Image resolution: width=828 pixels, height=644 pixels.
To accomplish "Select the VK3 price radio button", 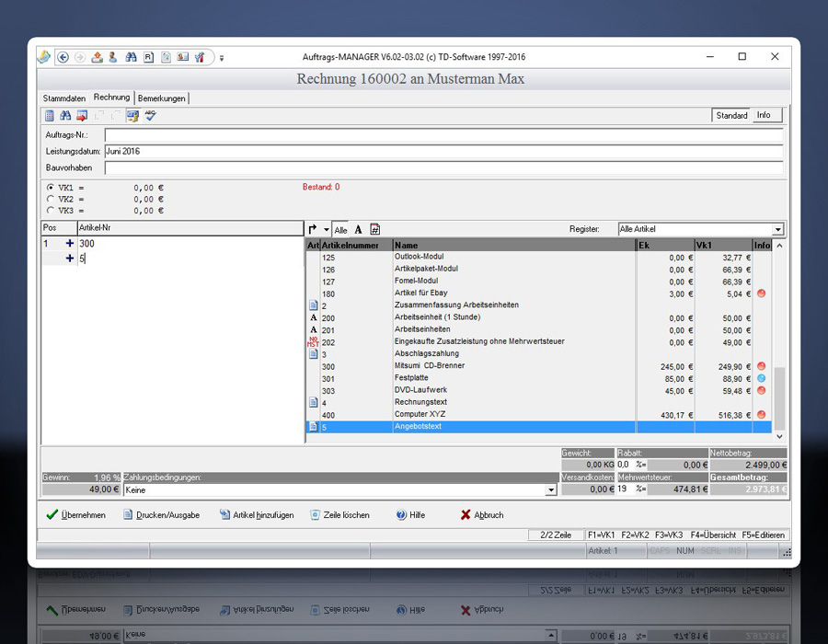I will (x=51, y=210).
